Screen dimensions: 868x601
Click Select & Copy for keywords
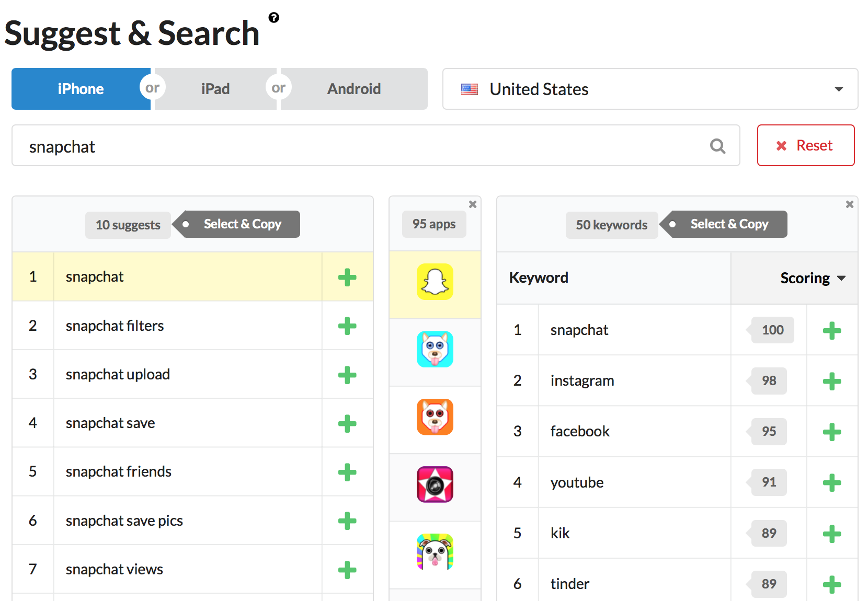(729, 224)
